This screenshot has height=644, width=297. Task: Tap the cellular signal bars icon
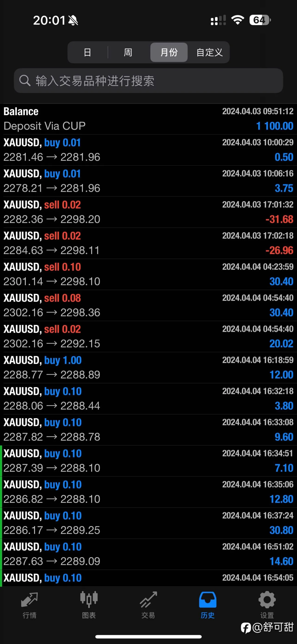[x=218, y=20]
